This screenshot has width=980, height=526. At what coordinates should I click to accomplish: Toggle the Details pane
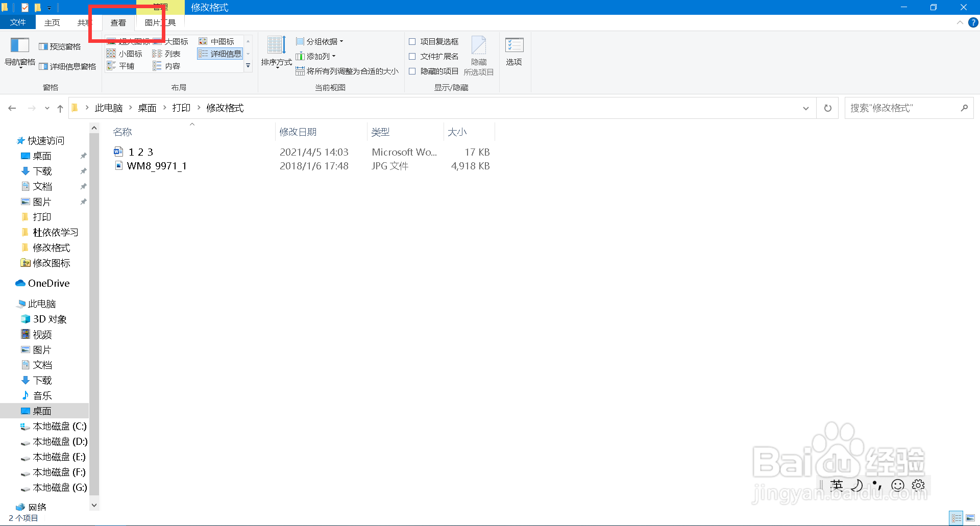[67, 66]
